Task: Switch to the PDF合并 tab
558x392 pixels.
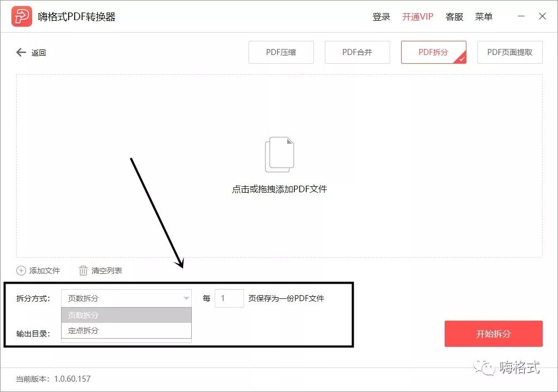Action: (x=357, y=52)
